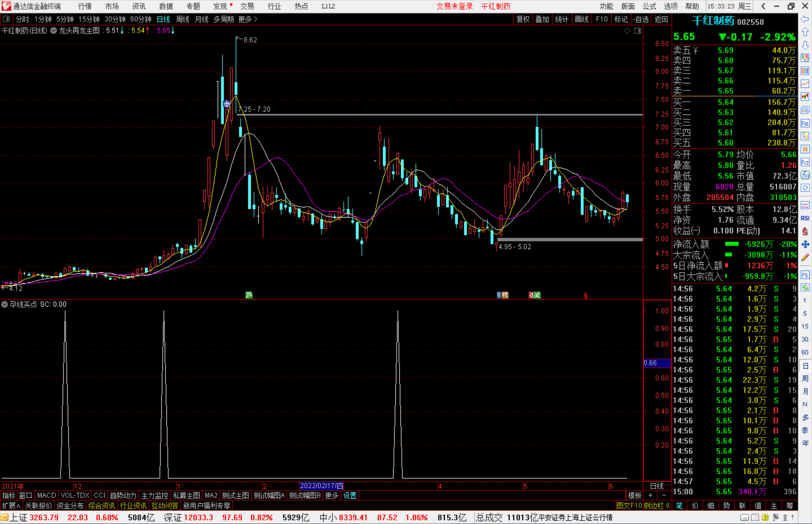Click the green refresh sidebar icon
The image size is (812, 524).
(805, 288)
